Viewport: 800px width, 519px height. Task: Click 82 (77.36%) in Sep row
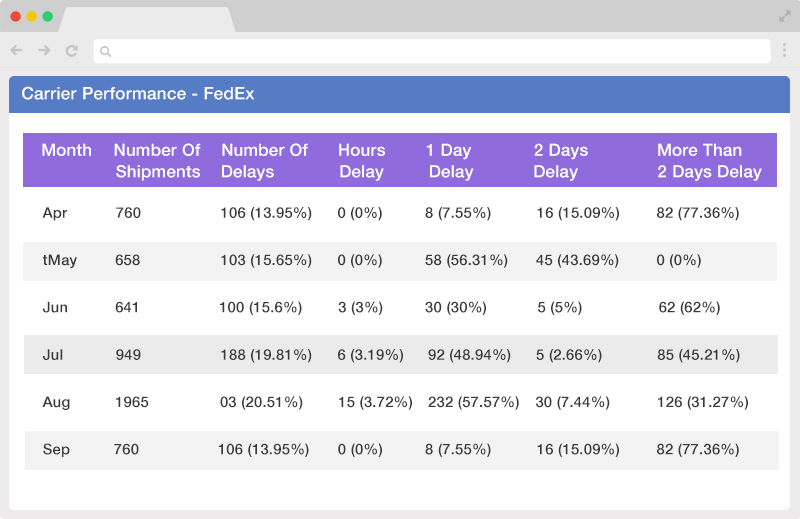[x=698, y=450]
